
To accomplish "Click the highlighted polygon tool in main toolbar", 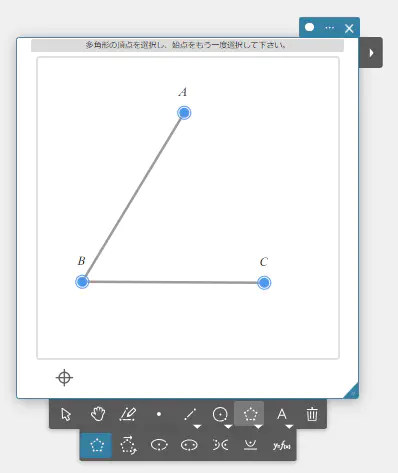I will click(x=250, y=414).
